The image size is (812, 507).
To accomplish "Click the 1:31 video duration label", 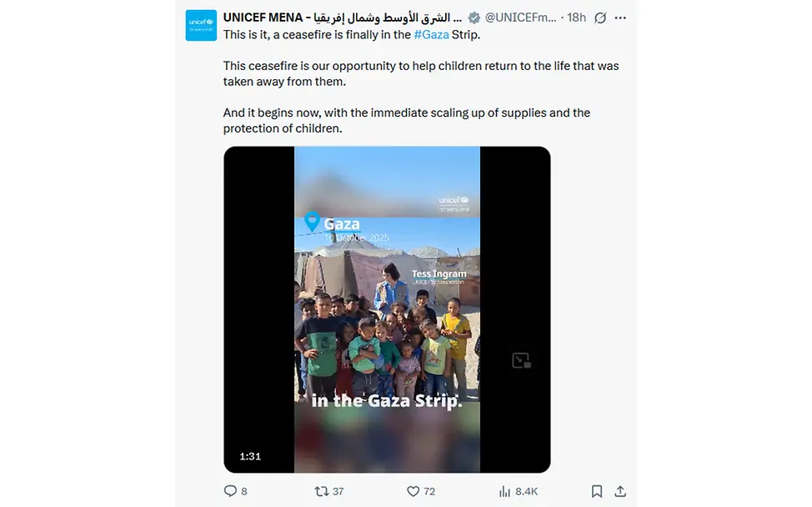I will point(250,456).
